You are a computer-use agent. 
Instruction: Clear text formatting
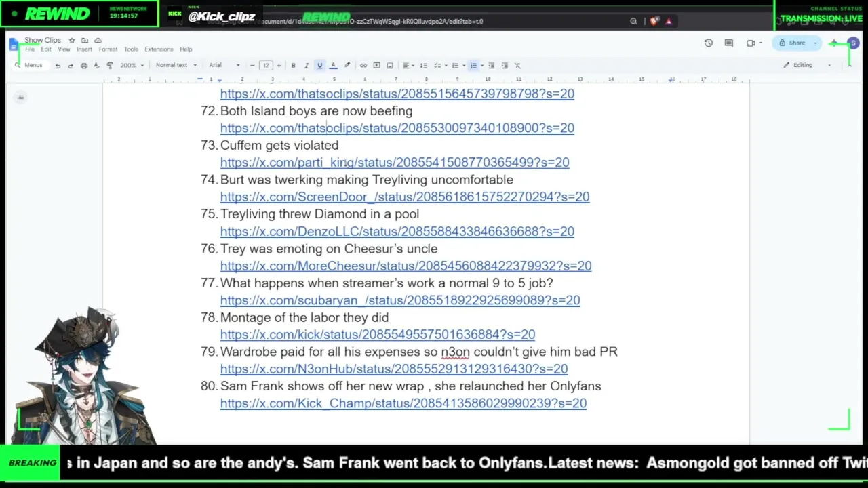click(x=517, y=66)
